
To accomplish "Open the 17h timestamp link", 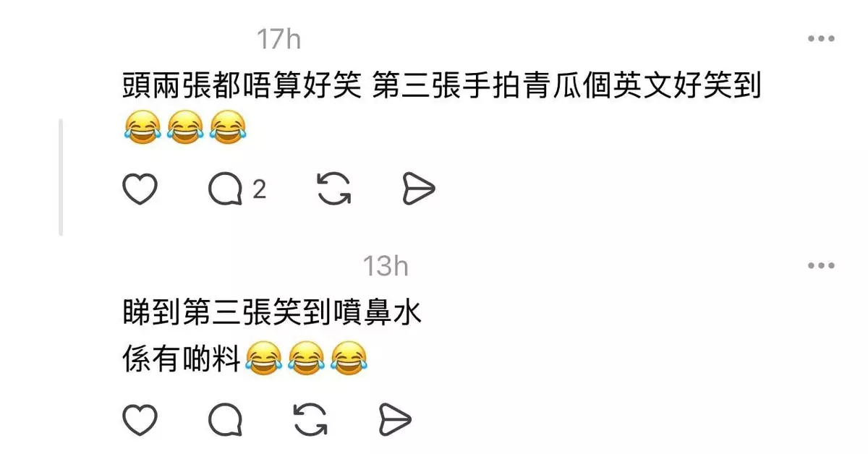I will (x=279, y=39).
